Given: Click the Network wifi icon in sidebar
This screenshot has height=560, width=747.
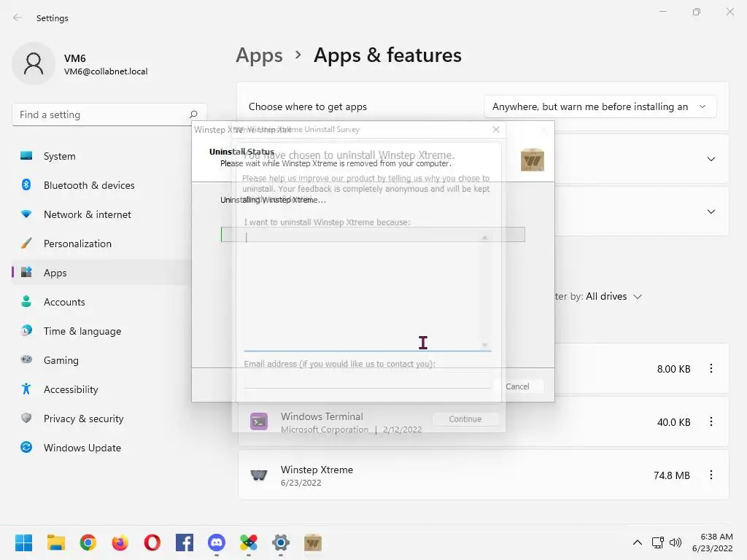Looking at the screenshot, I should (x=26, y=214).
